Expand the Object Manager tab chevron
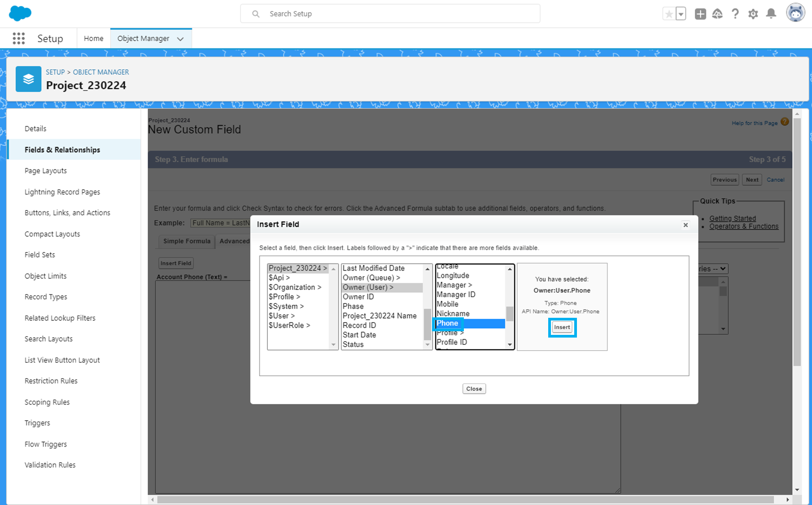The image size is (812, 505). 180,39
